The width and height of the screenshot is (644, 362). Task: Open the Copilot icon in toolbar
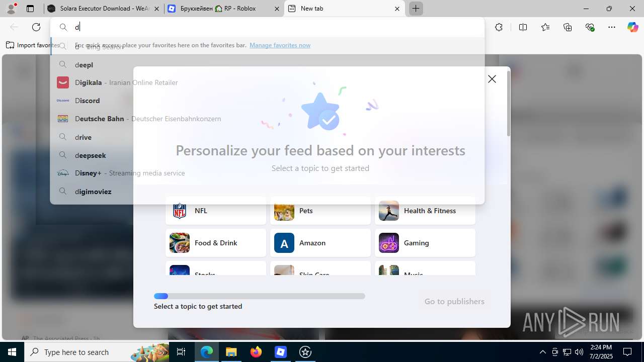(x=632, y=27)
